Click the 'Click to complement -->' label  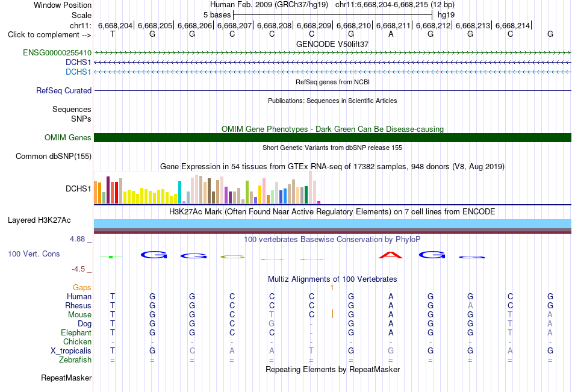[x=49, y=35]
